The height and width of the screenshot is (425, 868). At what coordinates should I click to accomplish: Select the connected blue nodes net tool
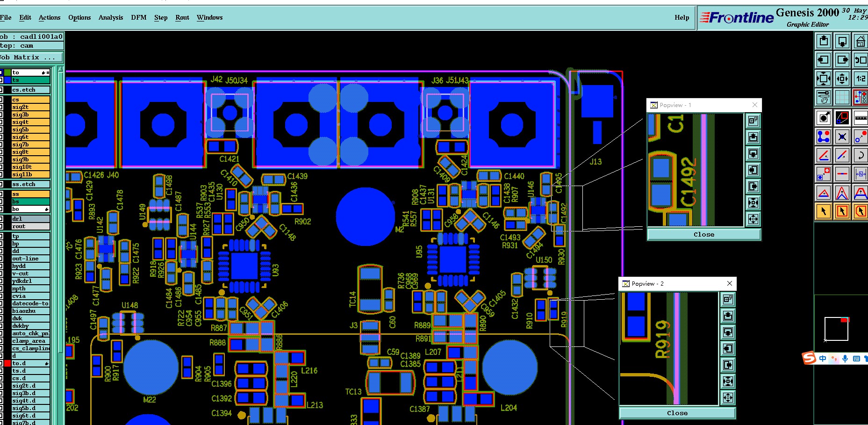(824, 137)
